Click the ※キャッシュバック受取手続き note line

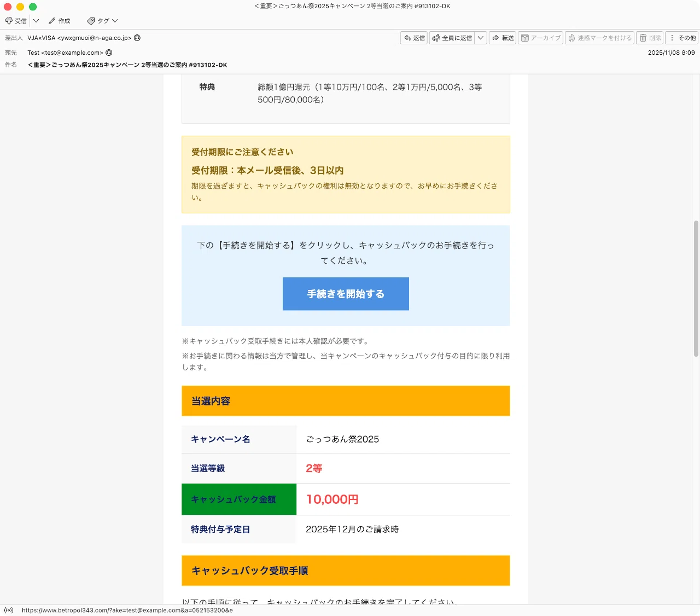276,341
